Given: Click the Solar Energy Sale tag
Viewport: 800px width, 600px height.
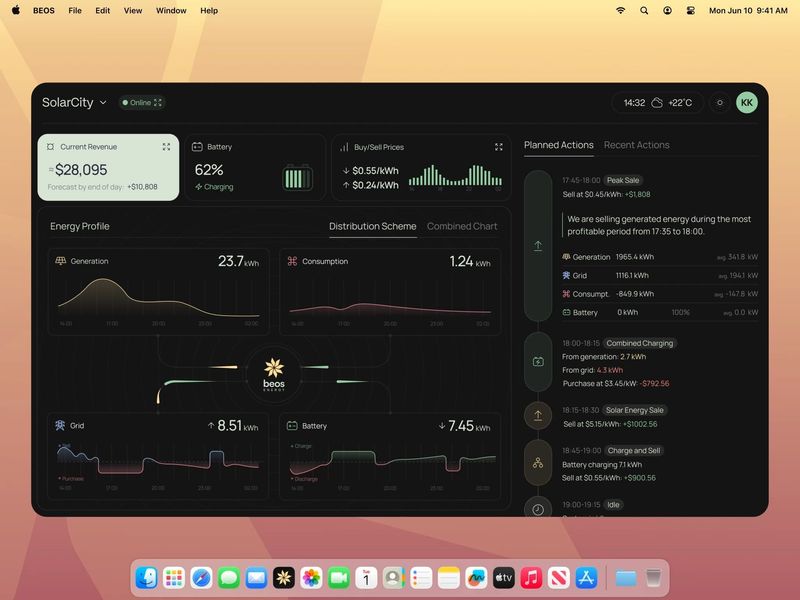Looking at the screenshot, I should [x=634, y=410].
